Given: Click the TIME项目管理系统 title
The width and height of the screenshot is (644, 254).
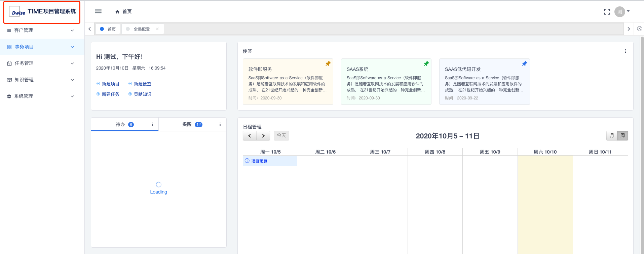Looking at the screenshot, I should (52, 11).
